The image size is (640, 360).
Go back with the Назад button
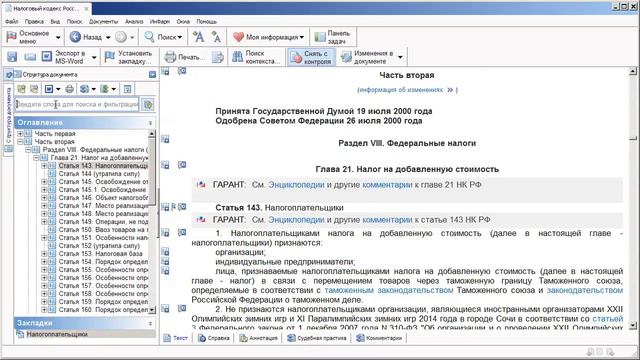tap(86, 37)
